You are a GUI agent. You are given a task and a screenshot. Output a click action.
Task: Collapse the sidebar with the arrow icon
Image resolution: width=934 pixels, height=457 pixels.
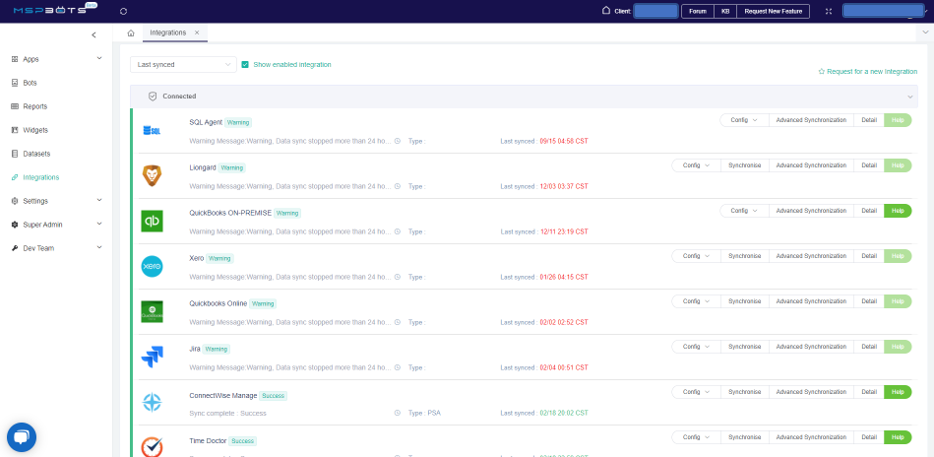(94, 35)
